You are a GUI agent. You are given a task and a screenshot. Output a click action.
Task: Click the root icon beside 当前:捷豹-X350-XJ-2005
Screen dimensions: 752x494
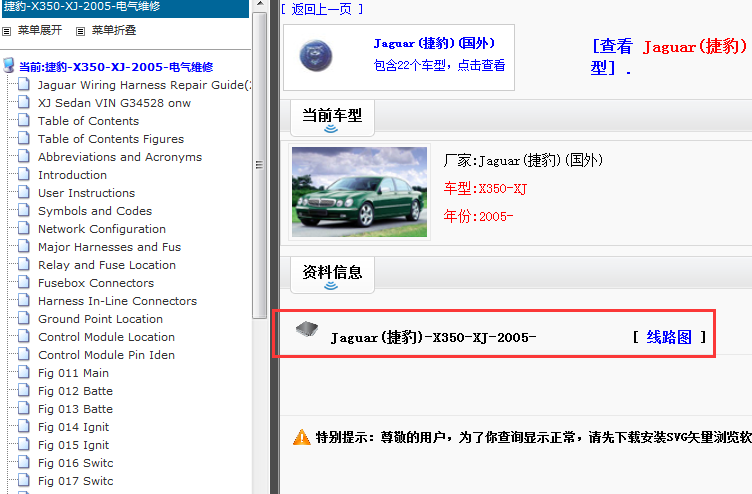(x=9, y=65)
